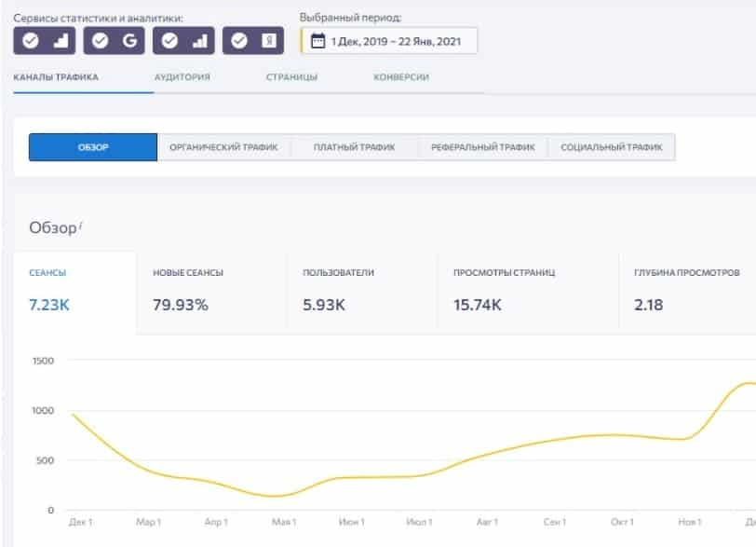Image resolution: width=756 pixels, height=547 pixels.
Task: Show ОРГАНИЧЕСКИЙ ТРАФИК report
Action: 223,147
